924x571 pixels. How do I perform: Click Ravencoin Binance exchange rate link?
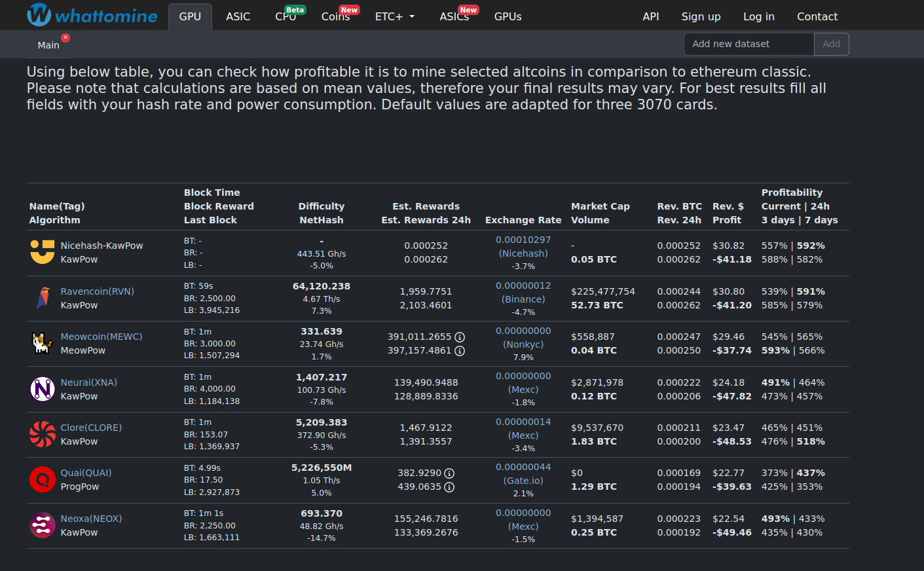(x=523, y=292)
